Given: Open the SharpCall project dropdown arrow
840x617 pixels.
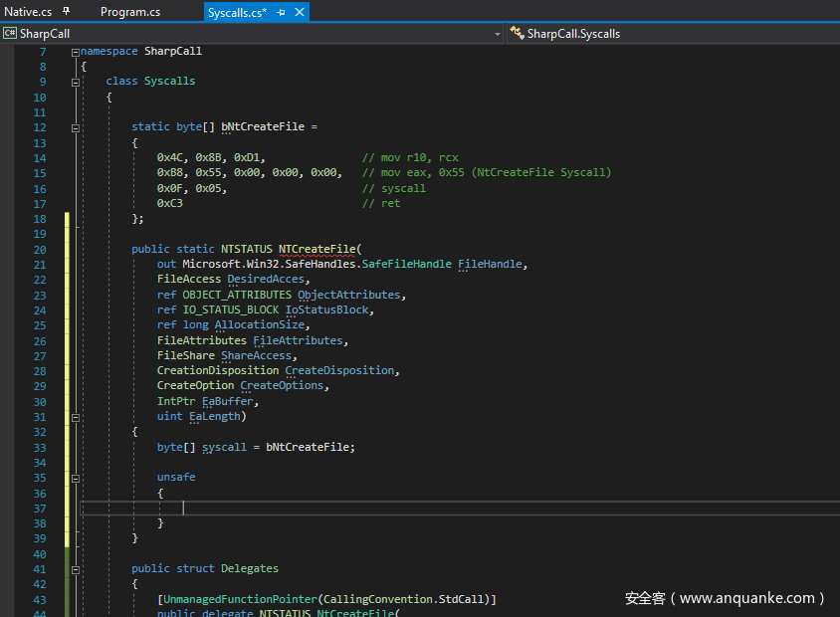Looking at the screenshot, I should 498,34.
